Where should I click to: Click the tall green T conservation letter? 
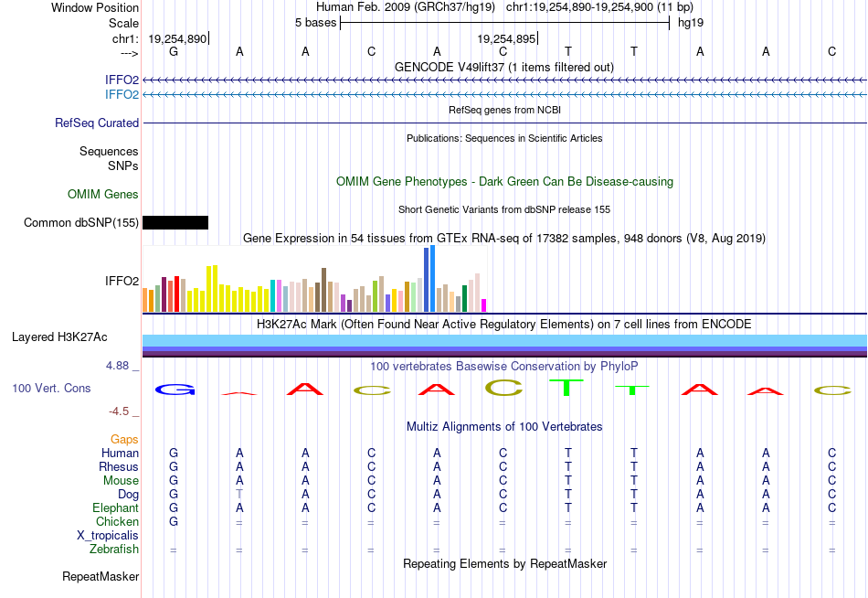click(566, 388)
